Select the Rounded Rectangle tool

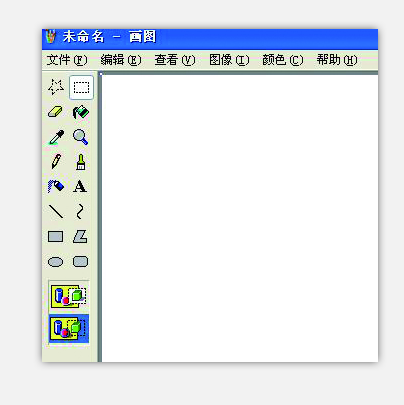[80, 262]
